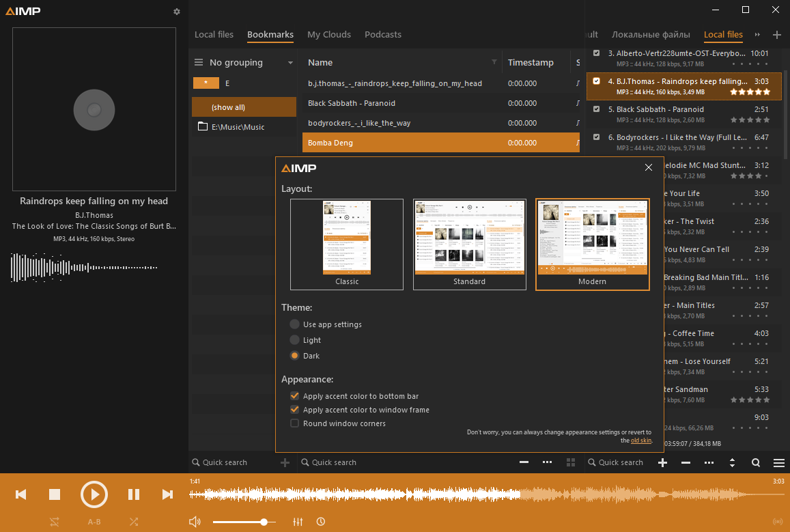790x532 pixels.
Task: Enable Round window corners
Action: [x=295, y=423]
